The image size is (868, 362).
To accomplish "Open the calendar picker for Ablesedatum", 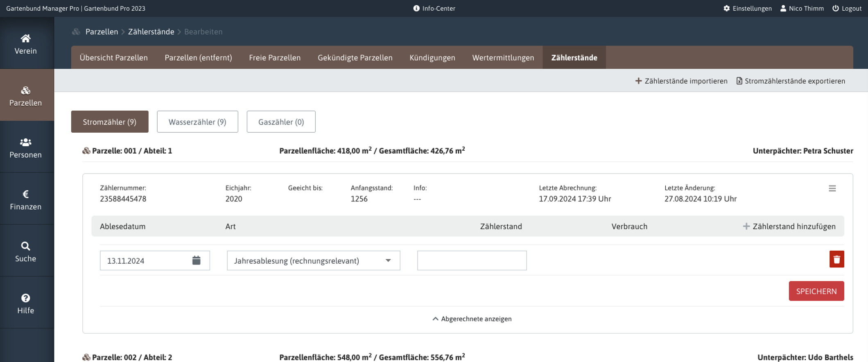I will [196, 260].
